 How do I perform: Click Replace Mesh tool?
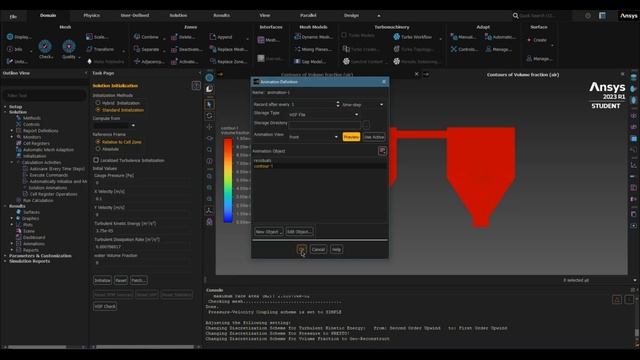click(228, 49)
